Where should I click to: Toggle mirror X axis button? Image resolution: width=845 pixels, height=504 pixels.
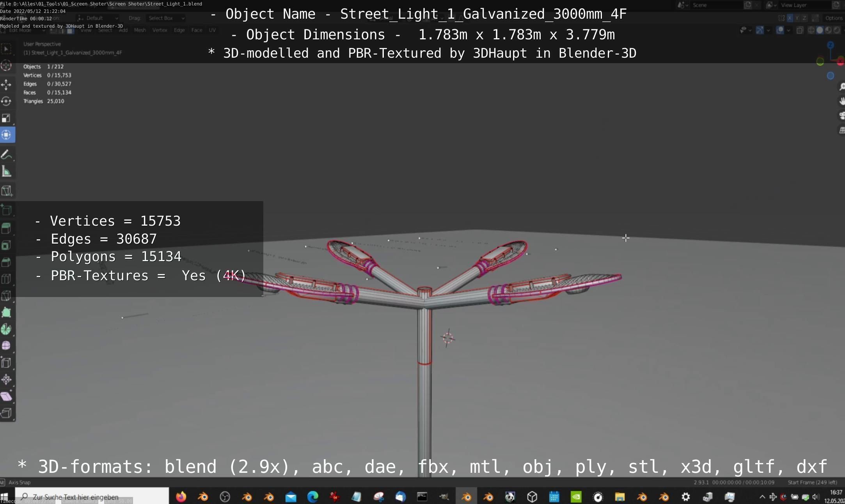click(x=790, y=18)
